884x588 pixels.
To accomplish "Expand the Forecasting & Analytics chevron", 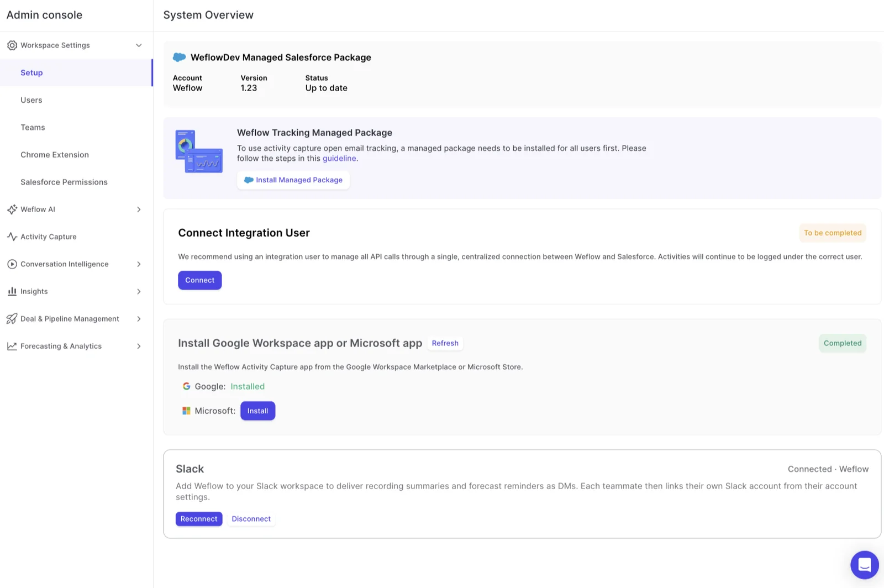I will click(x=139, y=346).
